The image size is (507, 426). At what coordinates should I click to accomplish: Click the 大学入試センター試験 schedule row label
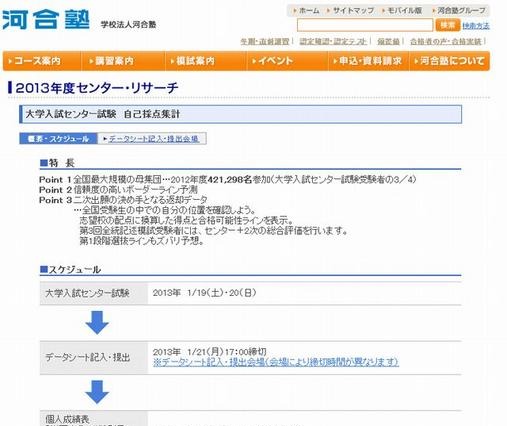pos(87,293)
